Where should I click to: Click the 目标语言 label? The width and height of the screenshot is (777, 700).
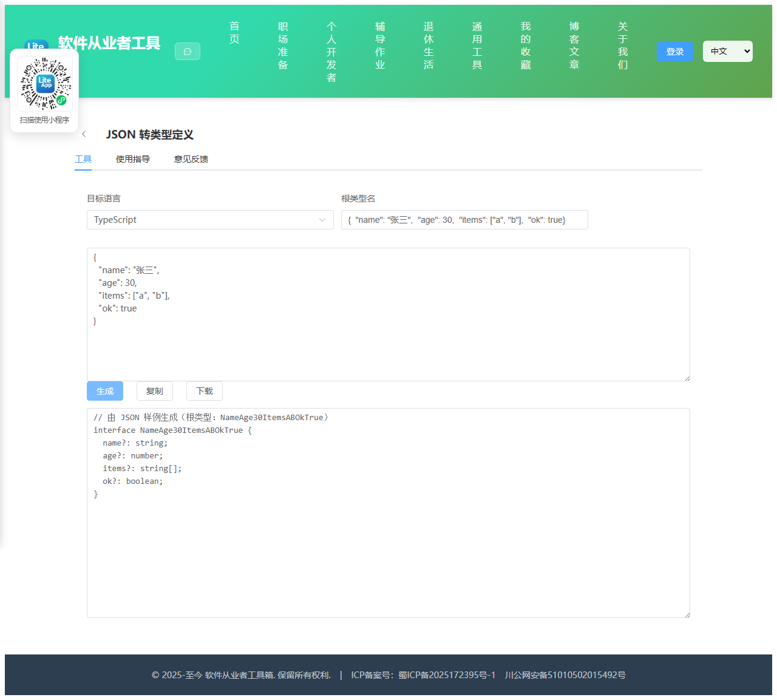(104, 199)
